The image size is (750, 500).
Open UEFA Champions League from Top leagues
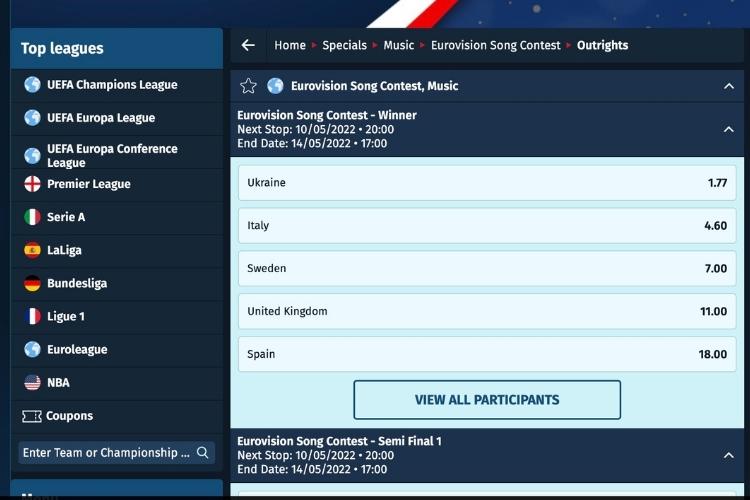tap(117, 85)
